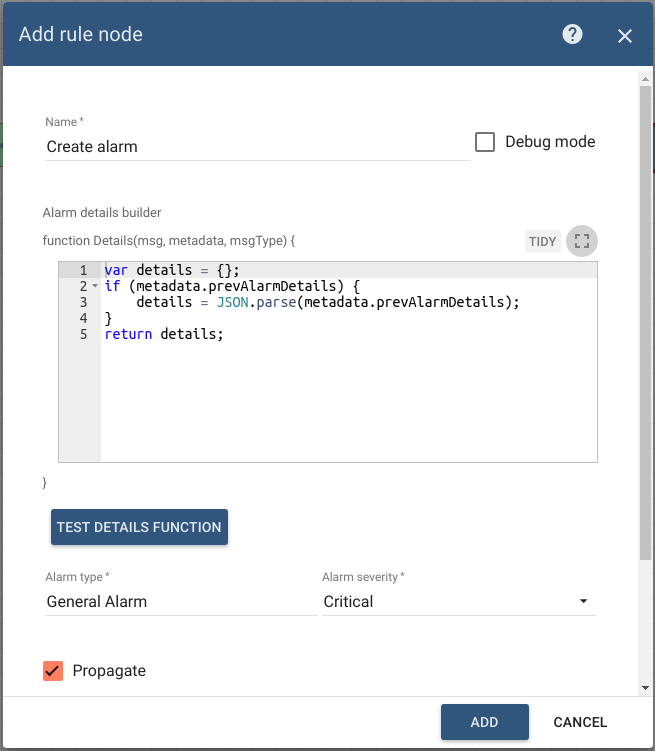The image size is (655, 751).
Task: Click the Test Details Function button
Action: [139, 527]
